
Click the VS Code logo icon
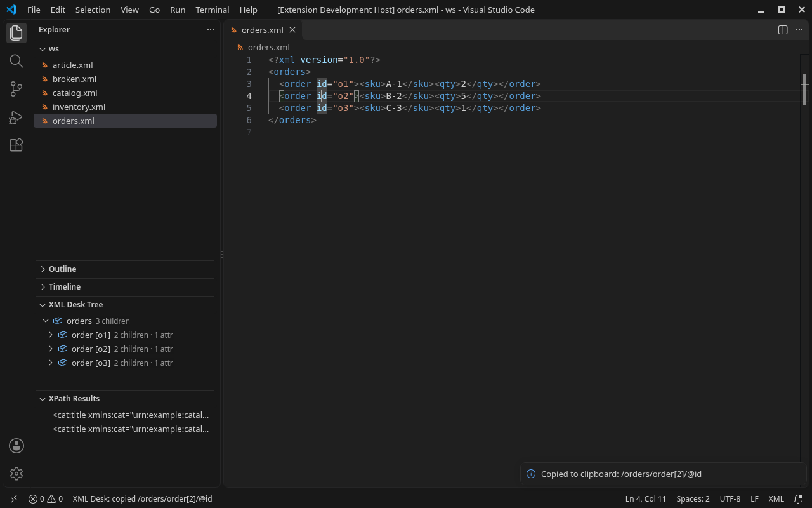11,10
